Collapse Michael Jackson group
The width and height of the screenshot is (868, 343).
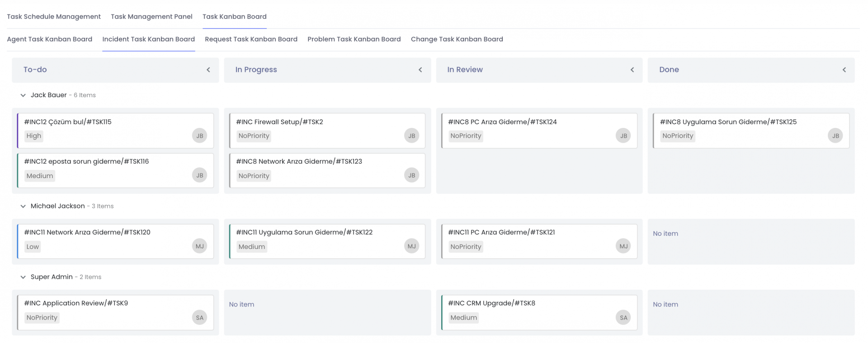[x=23, y=206]
